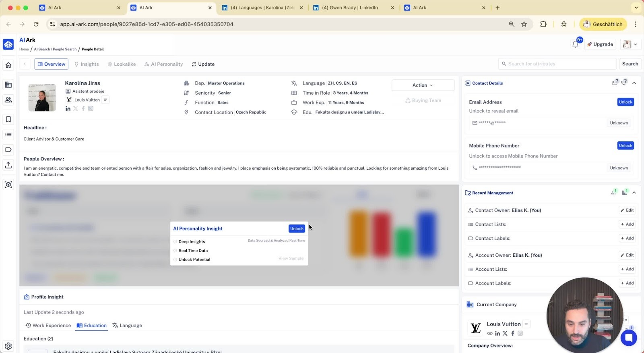
Task: Click the notification bell icon
Action: (575, 44)
